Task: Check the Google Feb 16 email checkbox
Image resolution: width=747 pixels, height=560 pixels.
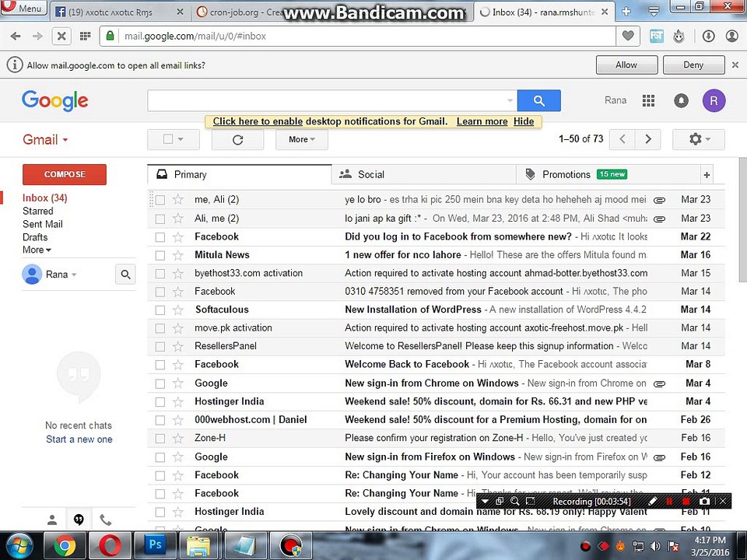Action: pyautogui.click(x=160, y=457)
